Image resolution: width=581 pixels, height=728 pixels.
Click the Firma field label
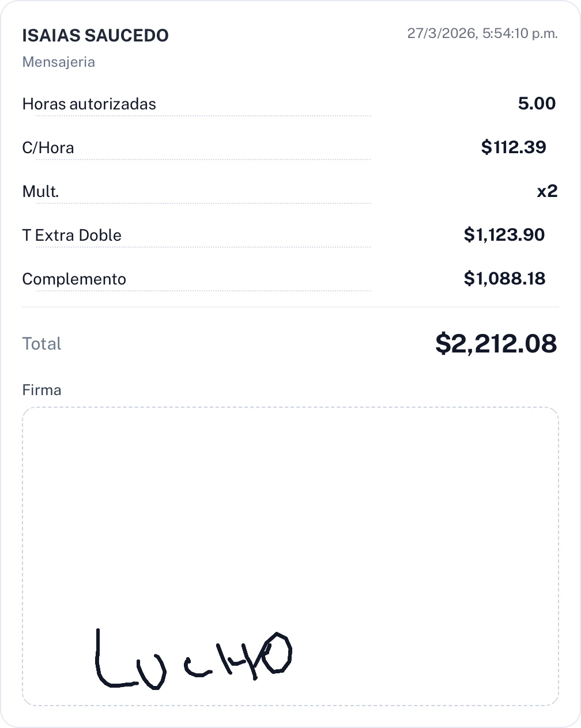click(x=41, y=390)
